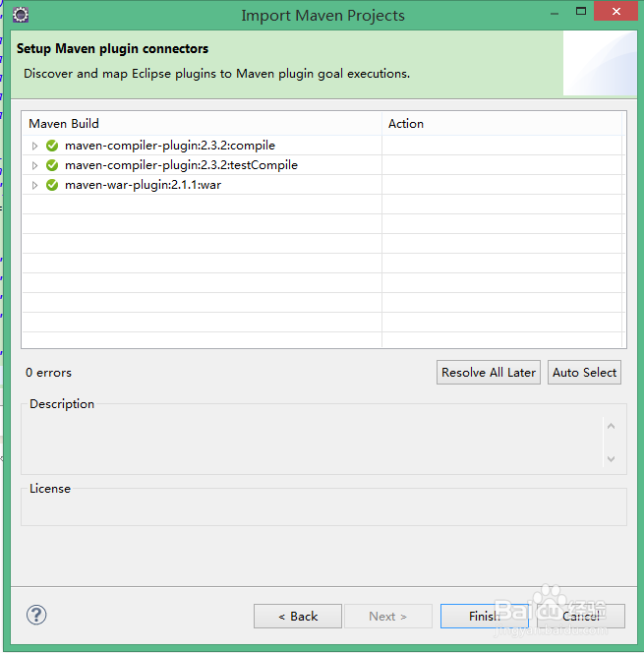Minimize the Import Maven Projects window
644x653 pixels.
(555, 14)
